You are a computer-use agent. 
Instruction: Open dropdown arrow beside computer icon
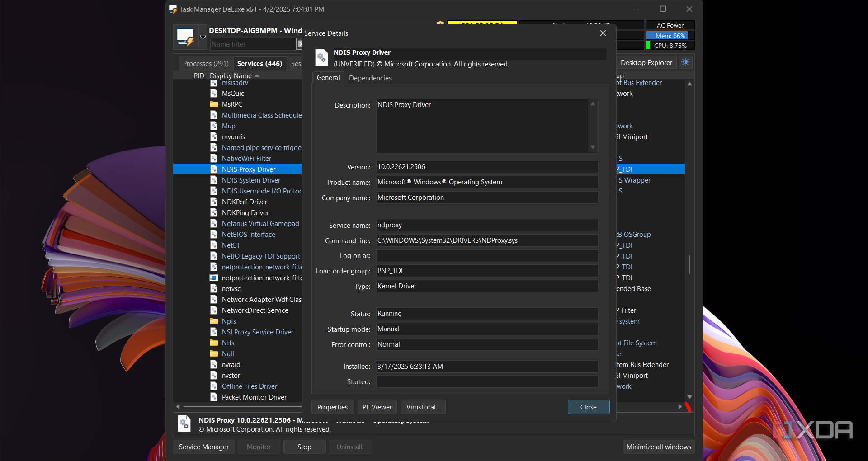point(203,37)
